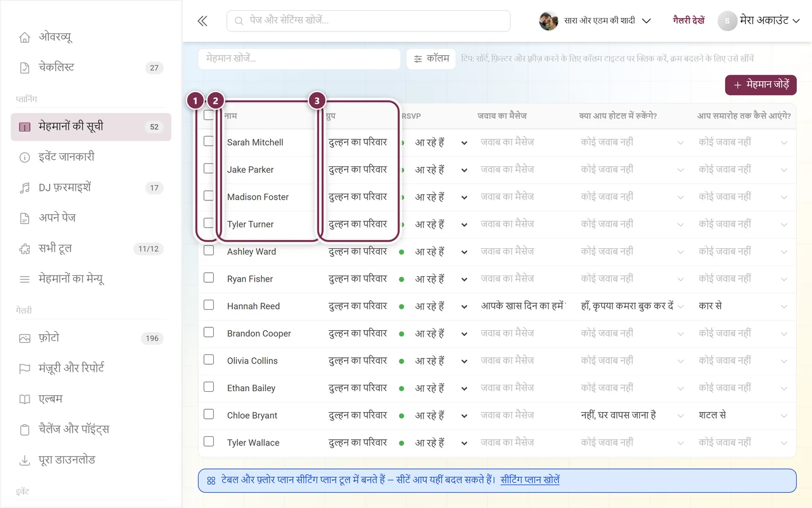Check the box next to Hannah Reed
The image size is (812, 508).
click(209, 305)
